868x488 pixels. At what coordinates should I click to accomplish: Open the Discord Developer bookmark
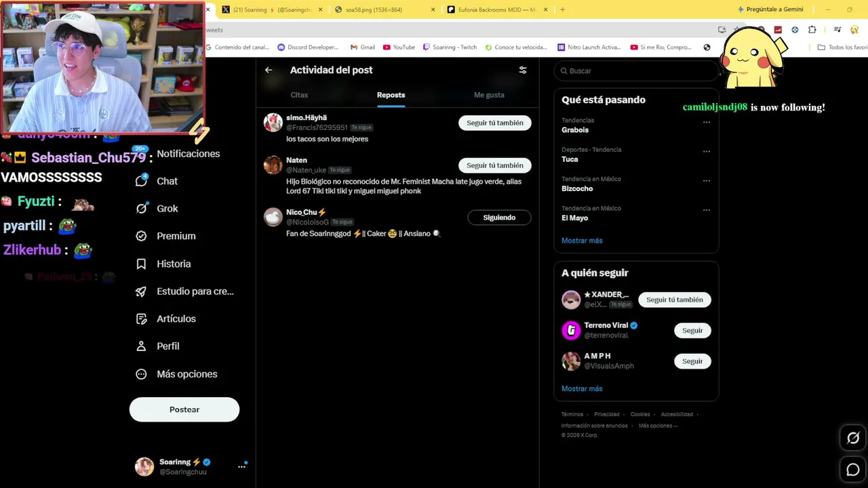[x=308, y=47]
